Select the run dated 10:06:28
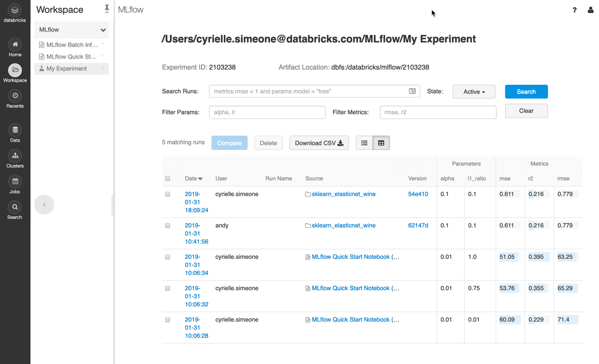Screen dimensions: 599x364 (168, 320)
